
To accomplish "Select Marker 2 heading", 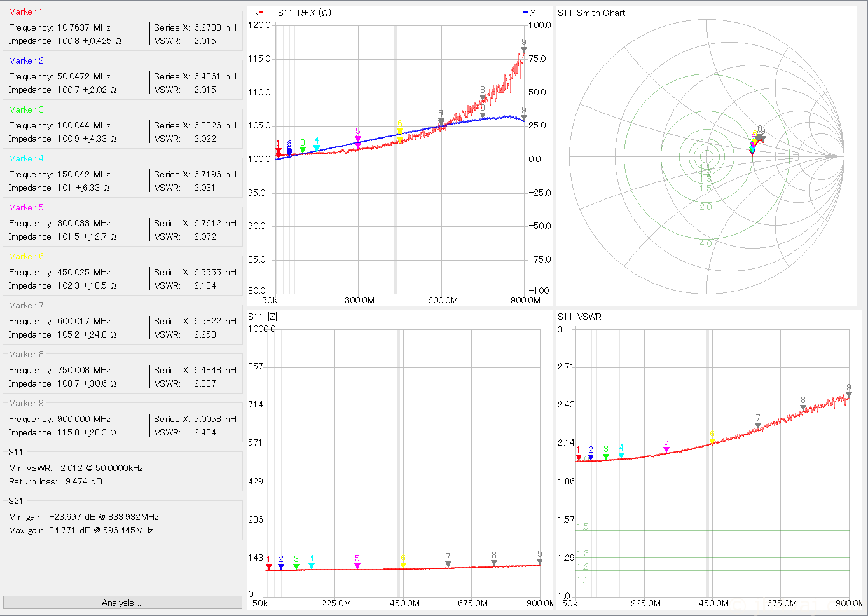I will (26, 60).
